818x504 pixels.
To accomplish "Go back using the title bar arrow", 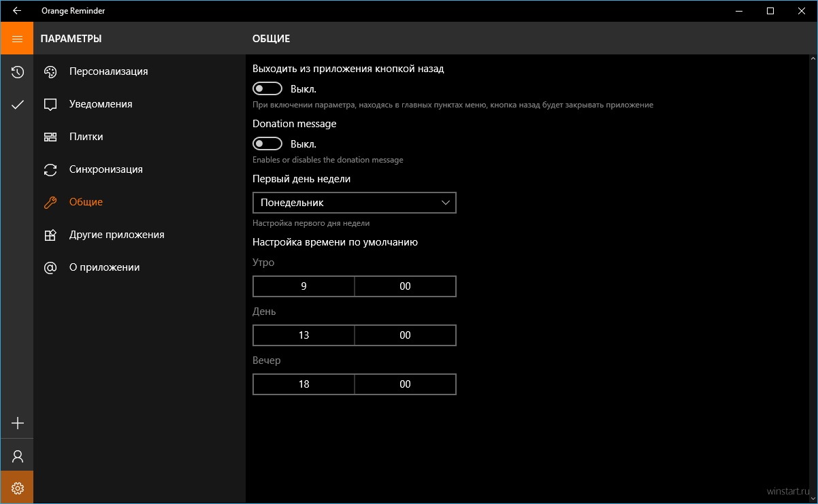I will (17, 11).
